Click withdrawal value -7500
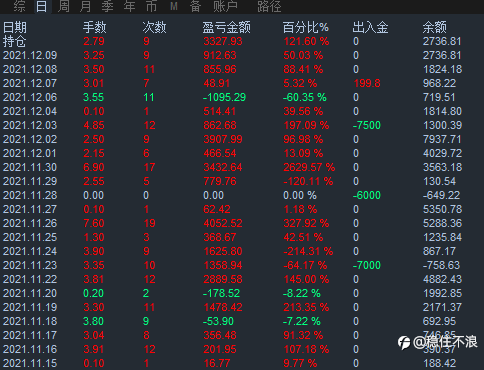Image resolution: width=484 pixels, height=370 pixels. point(367,125)
